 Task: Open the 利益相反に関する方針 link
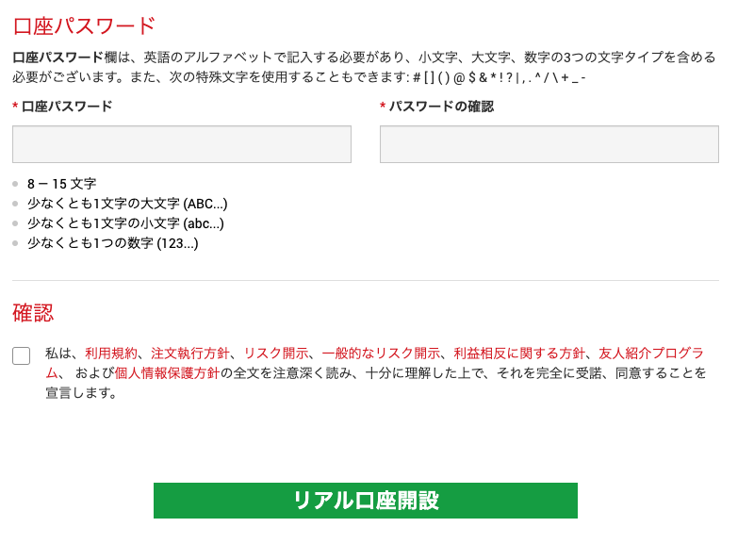coord(519,354)
